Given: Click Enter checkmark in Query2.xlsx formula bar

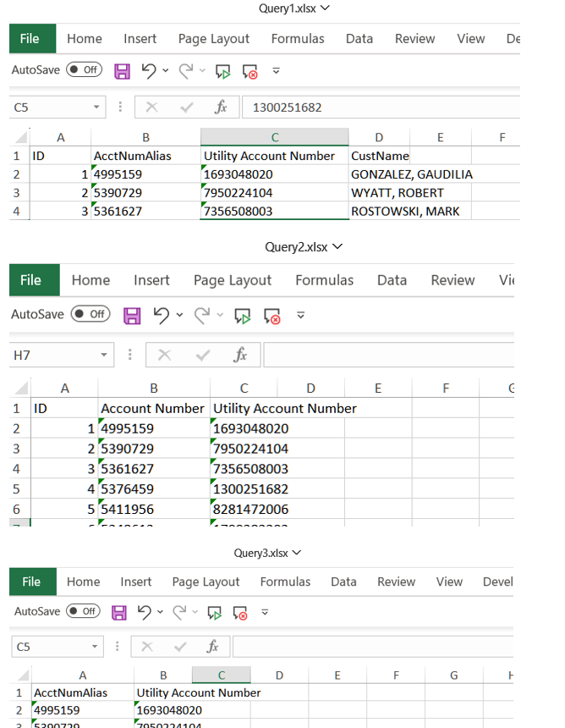Looking at the screenshot, I should [203, 356].
